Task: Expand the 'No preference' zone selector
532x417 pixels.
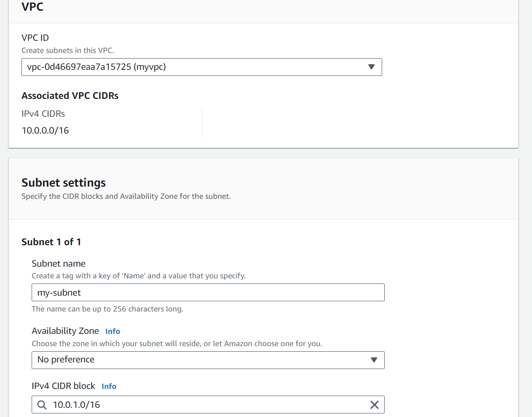Action: 207,360
